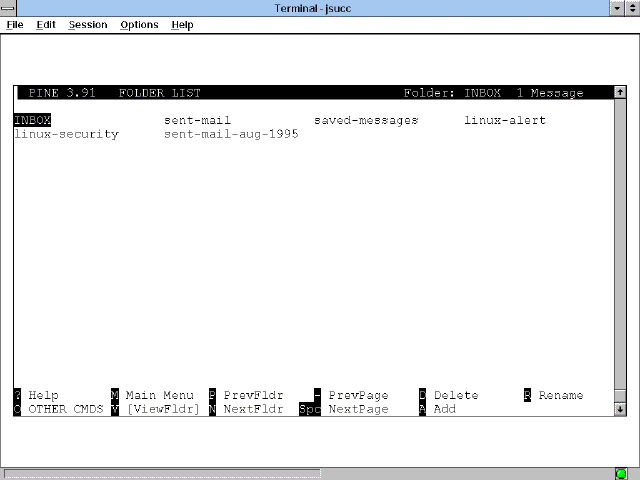
Task: Click the Help command
Action: pyautogui.click(x=43, y=395)
